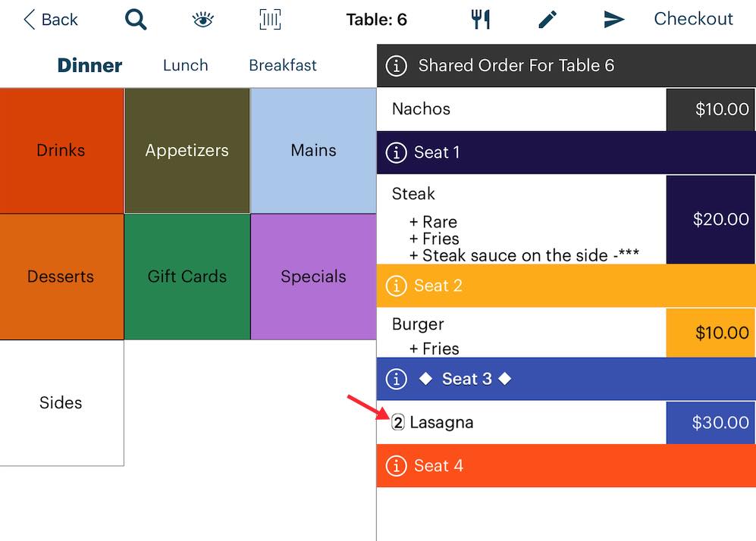Viewport: 756px width, 541px height.
Task: Switch to the Breakfast menu tab
Action: pyautogui.click(x=283, y=65)
